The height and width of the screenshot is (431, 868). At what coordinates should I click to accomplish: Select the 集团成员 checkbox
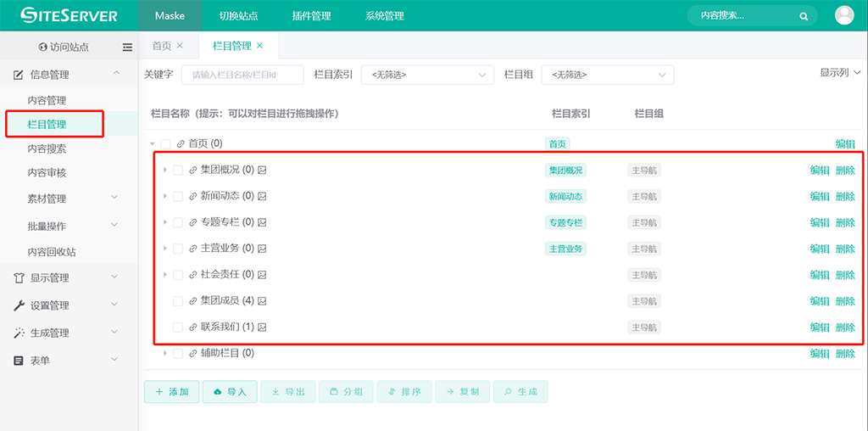(x=178, y=301)
